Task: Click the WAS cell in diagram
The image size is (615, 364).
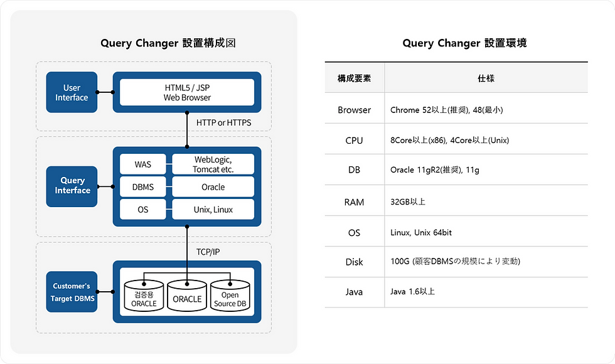Action: (x=143, y=164)
